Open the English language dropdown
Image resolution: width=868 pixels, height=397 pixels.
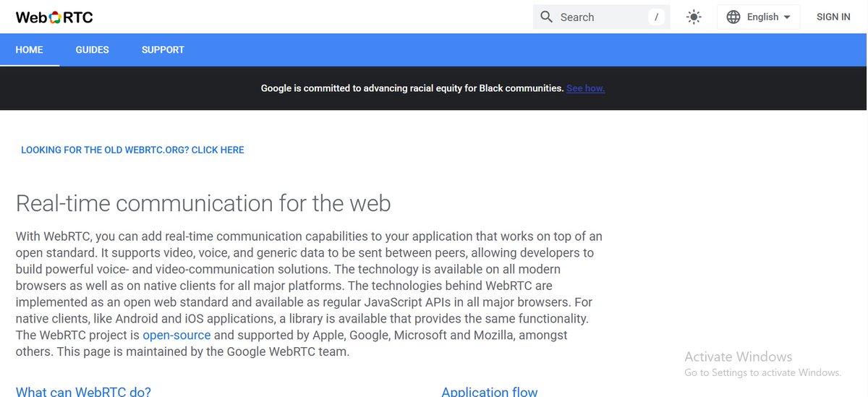click(x=758, y=17)
